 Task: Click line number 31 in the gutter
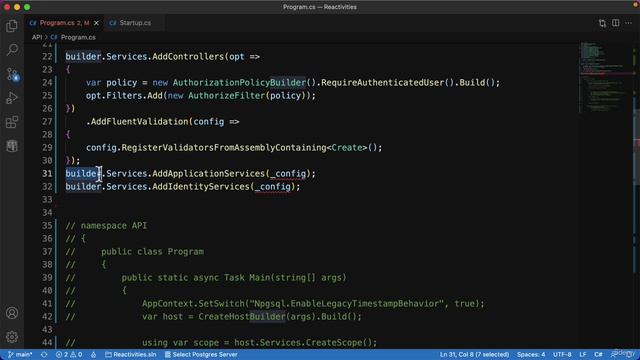coord(47,174)
